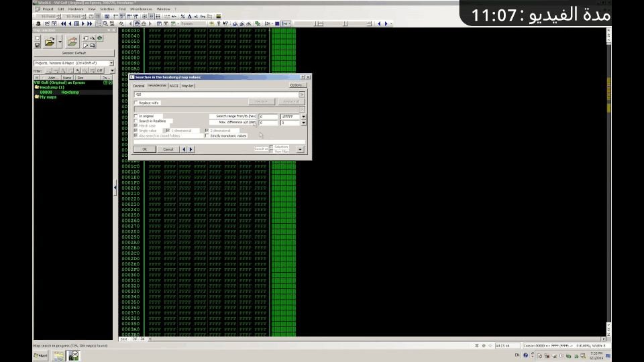Select the Hexdump (1) folder
Screen dimensions: 644x362
[x=52, y=87]
